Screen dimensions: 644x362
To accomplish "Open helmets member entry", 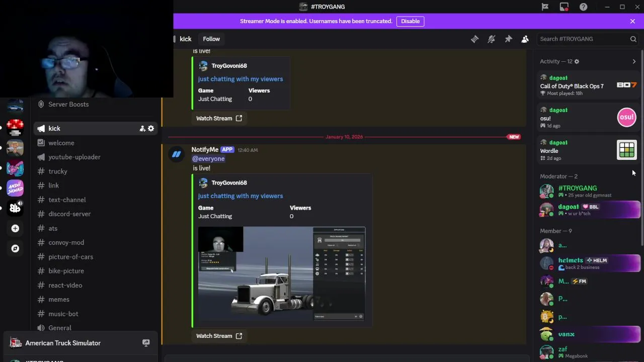I will pos(589,263).
